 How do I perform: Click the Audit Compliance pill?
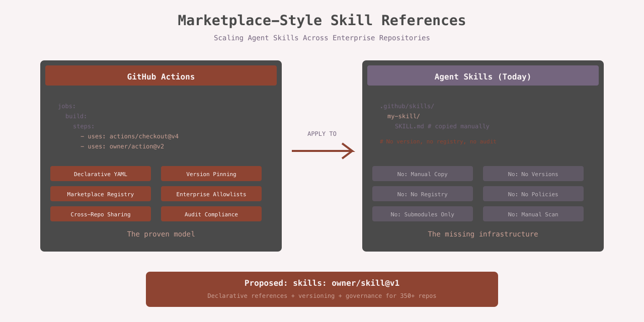(211, 214)
